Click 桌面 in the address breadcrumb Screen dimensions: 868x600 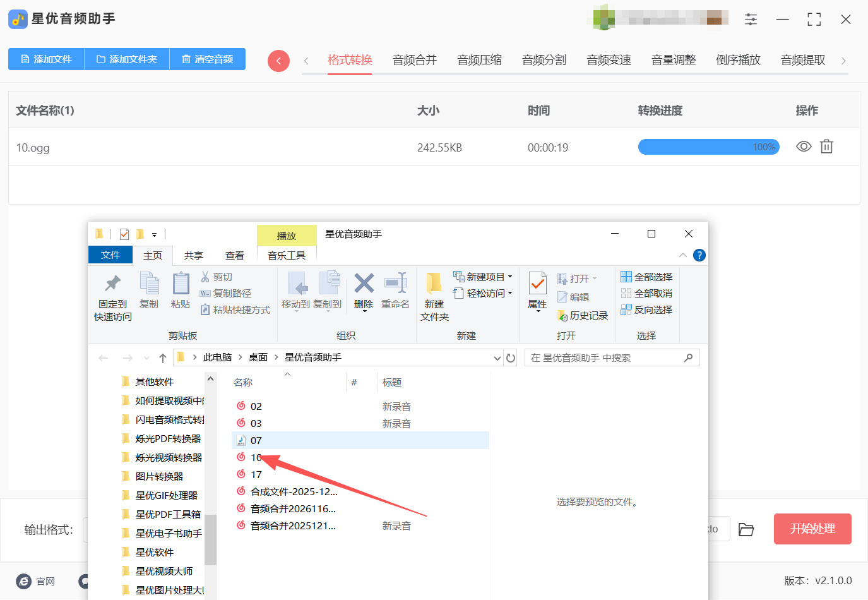[x=258, y=357]
